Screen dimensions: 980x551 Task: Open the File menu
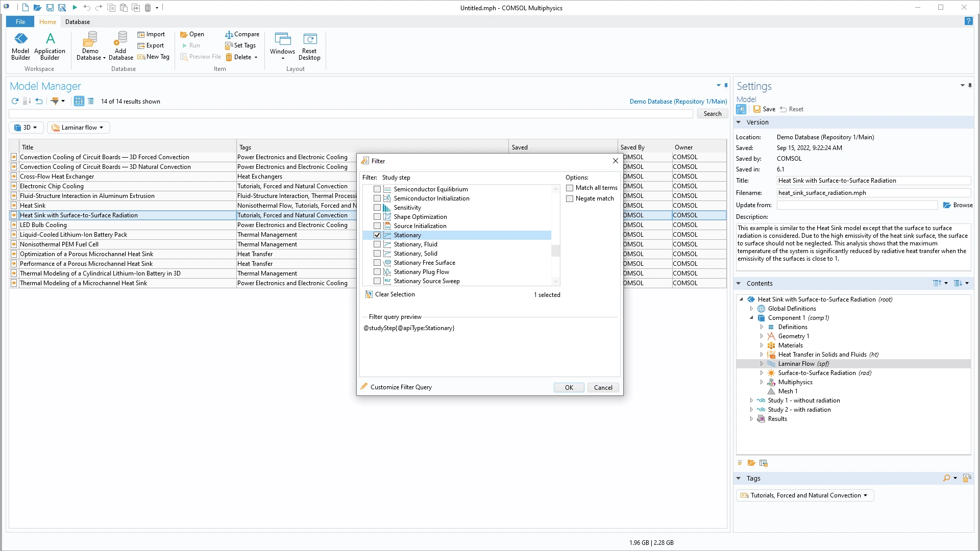(x=20, y=22)
